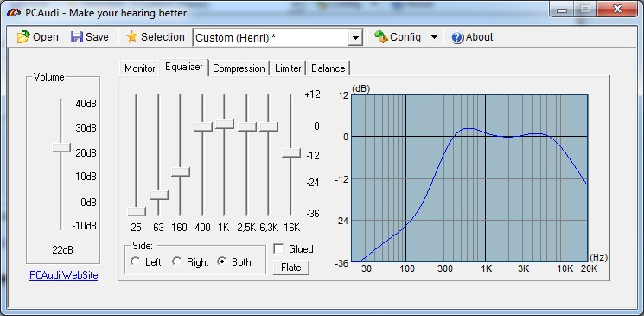This screenshot has width=644, height=316.
Task: Click the Save toolbar label
Action: pyautogui.click(x=98, y=37)
